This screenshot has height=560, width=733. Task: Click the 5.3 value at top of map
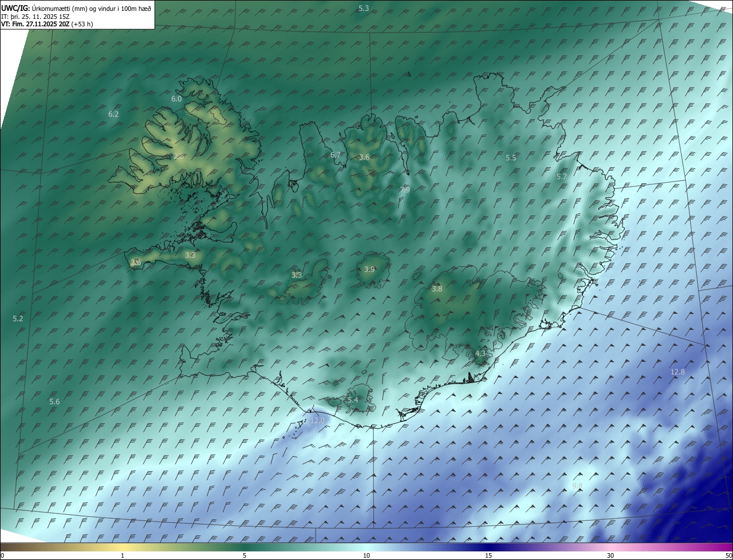(364, 8)
